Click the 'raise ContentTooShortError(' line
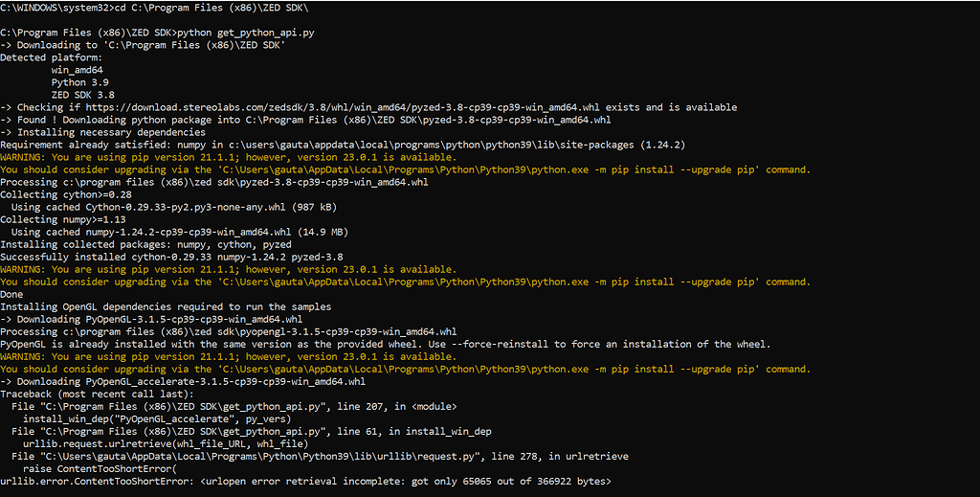This screenshot has height=497, width=980. (100, 469)
